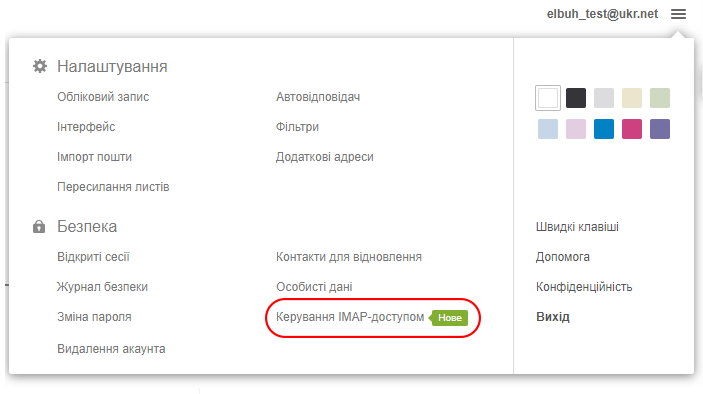This screenshot has width=703, height=394.
Task: Click the elbuh_test@ukr.net account name
Action: tap(602, 14)
